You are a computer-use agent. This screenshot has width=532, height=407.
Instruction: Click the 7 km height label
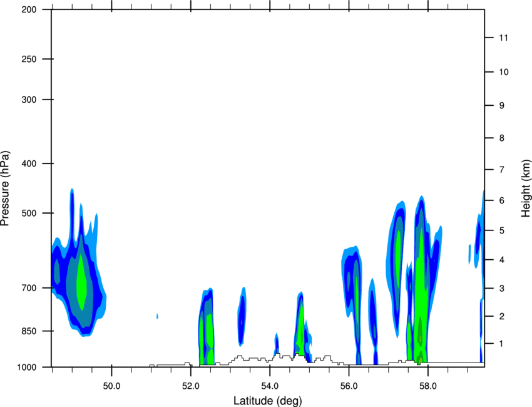[x=502, y=170]
